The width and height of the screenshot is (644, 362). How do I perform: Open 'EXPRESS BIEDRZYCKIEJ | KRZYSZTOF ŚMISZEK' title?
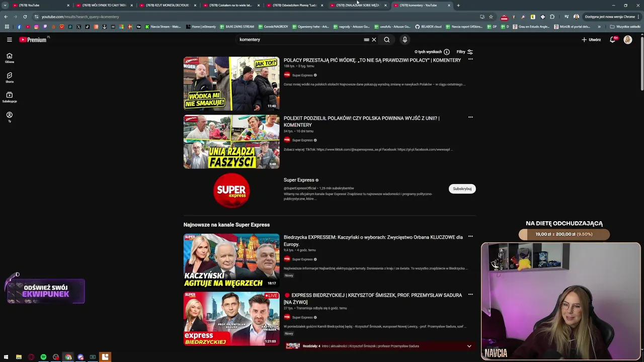[372, 299]
